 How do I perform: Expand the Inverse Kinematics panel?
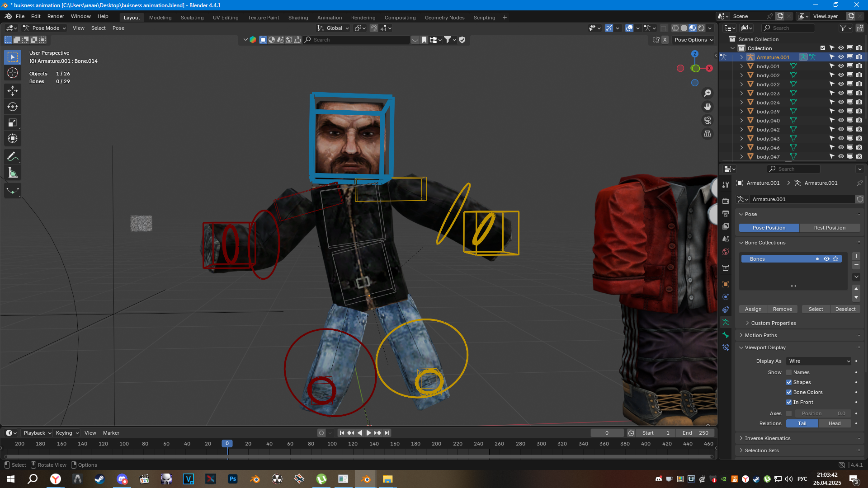point(767,438)
